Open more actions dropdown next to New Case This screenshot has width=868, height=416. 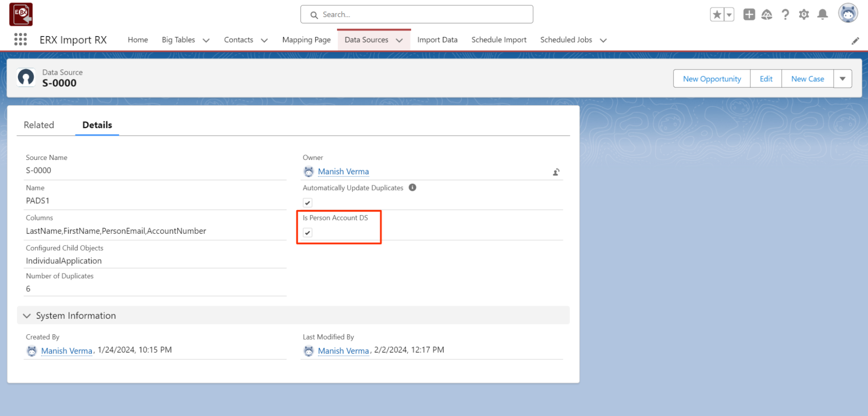pyautogui.click(x=842, y=79)
